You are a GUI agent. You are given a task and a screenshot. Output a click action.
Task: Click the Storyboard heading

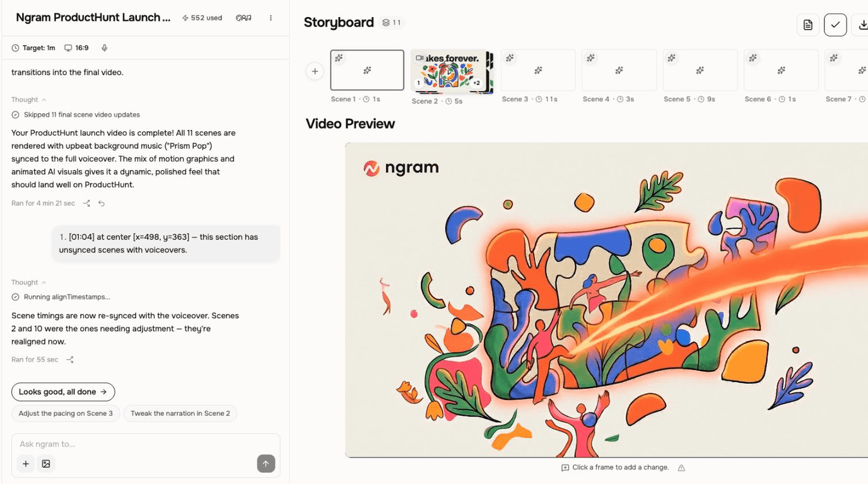coord(339,23)
